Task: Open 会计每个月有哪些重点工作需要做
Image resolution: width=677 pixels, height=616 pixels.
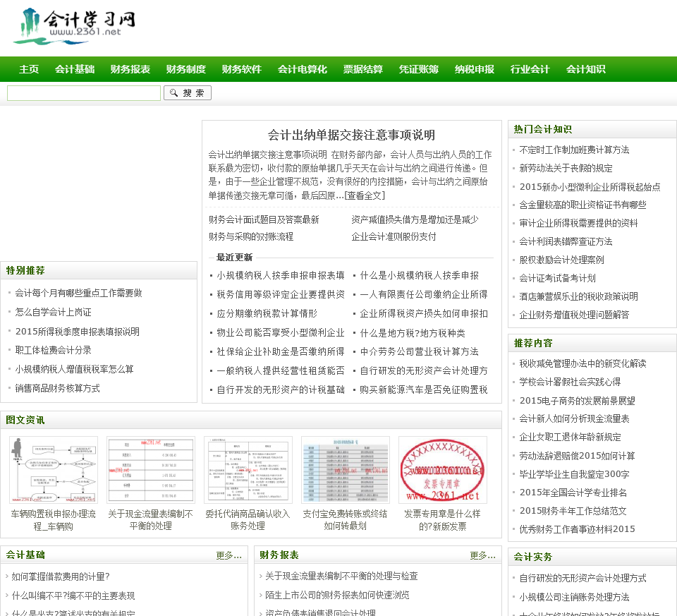Action: click(x=78, y=293)
